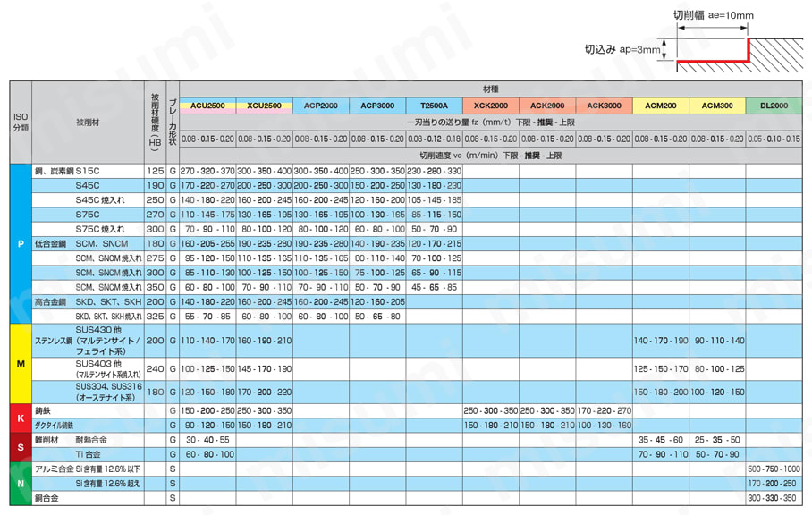Viewport: 812px width, 515px height.
Task: Select 170-220-270 under ACK3000 for 鋳鉄
Action: (x=604, y=411)
